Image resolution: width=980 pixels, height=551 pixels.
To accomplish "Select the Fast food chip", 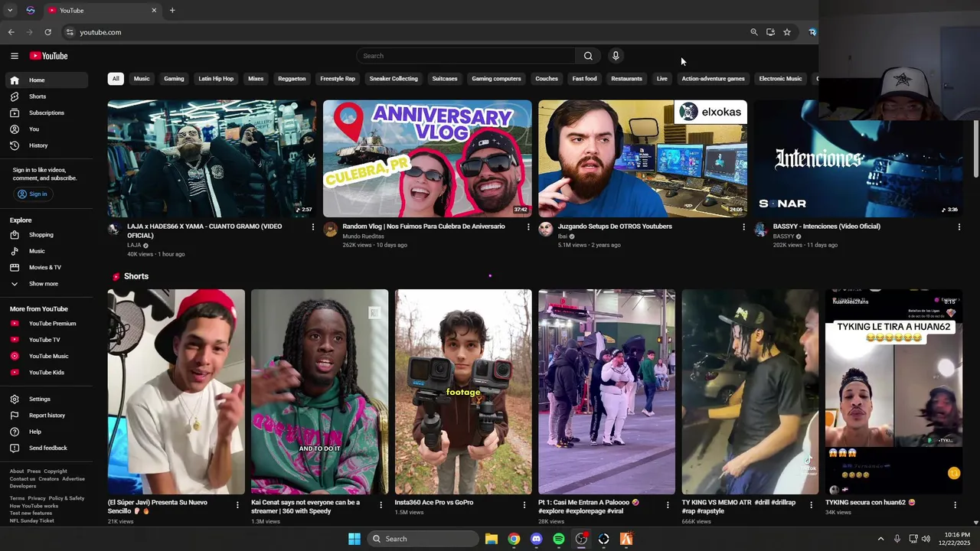I will [584, 79].
